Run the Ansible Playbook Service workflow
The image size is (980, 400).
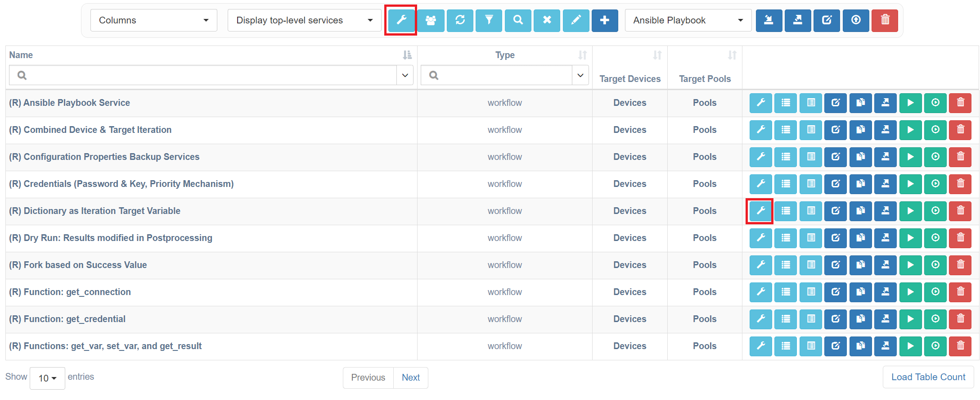(x=911, y=103)
